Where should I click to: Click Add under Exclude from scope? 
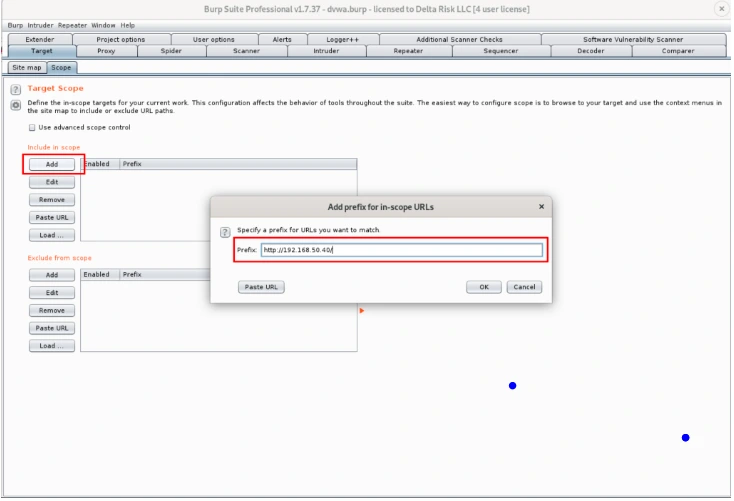coord(51,275)
